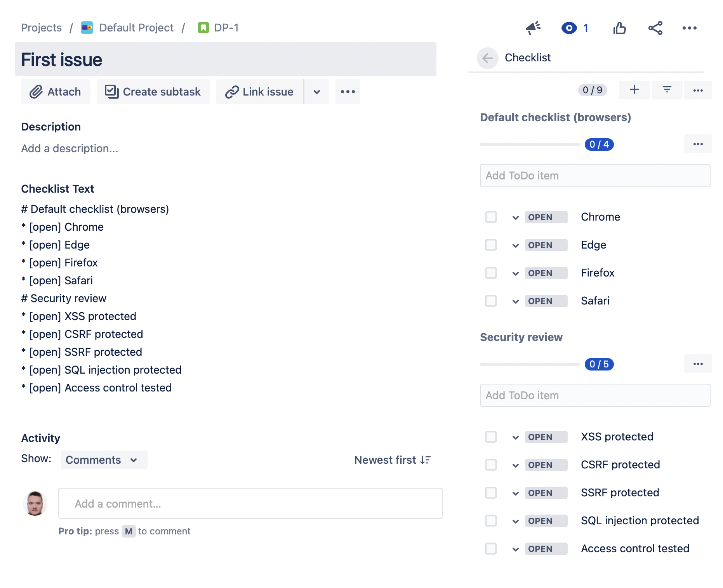Image resolution: width=723 pixels, height=588 pixels.
Task: Click the back arrow in Checklist panel
Action: point(487,58)
